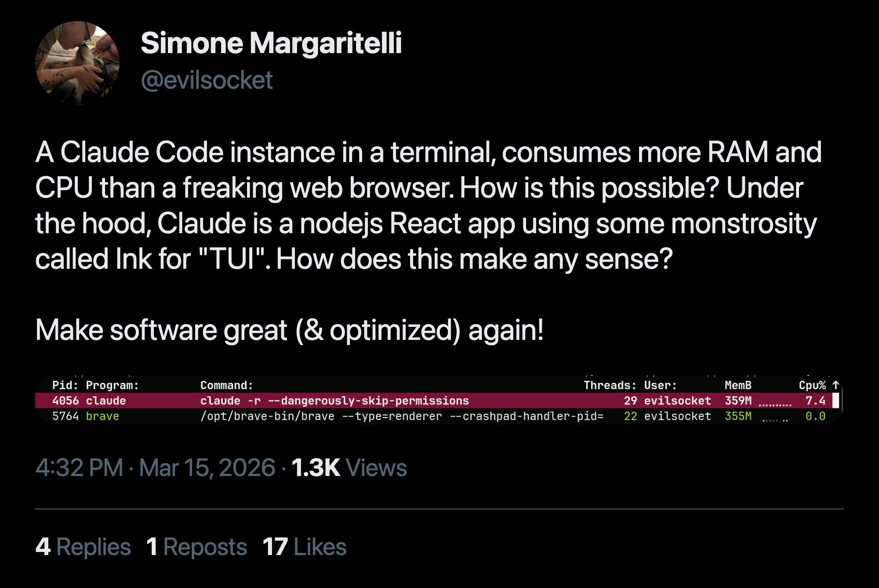Click the Command column header
879x588 pixels.
click(226, 386)
